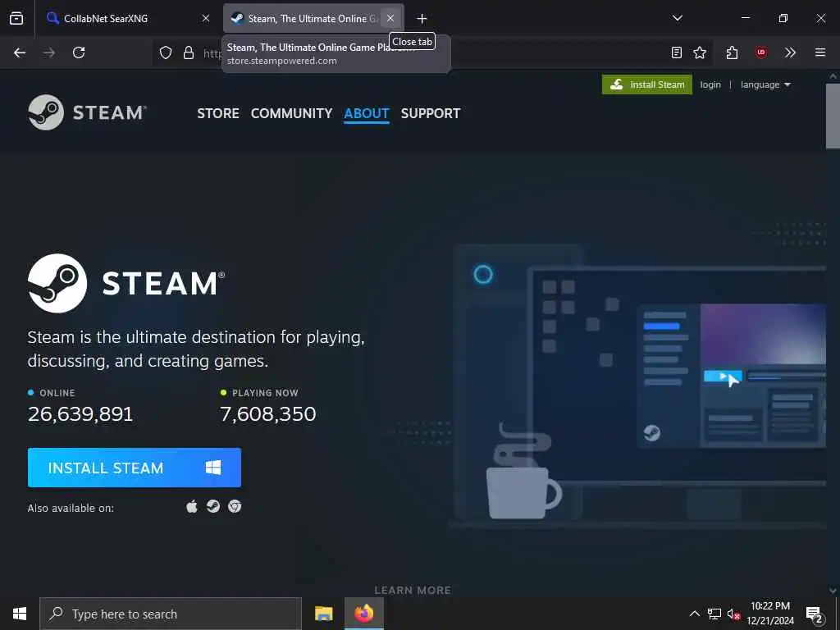
Task: Open the clock showing 10:22 PM
Action: click(769, 614)
